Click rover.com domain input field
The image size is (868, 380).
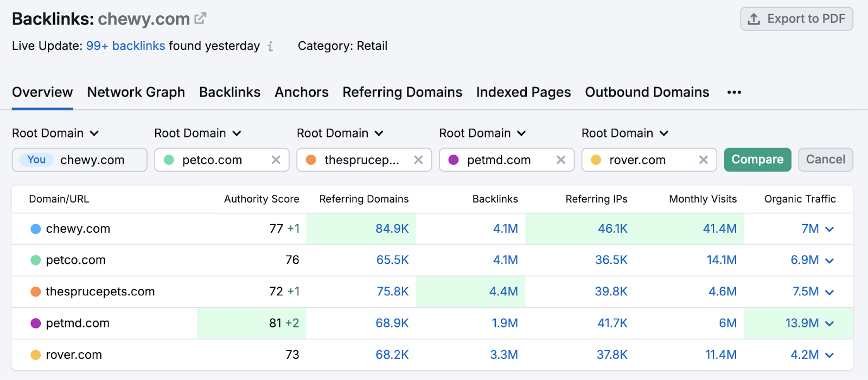tap(649, 160)
